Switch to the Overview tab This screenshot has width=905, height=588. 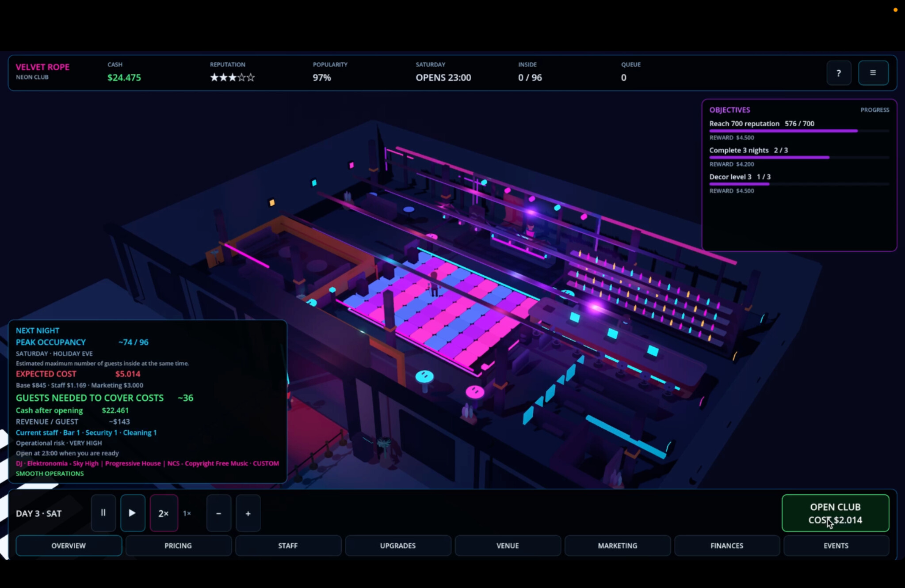click(x=69, y=546)
